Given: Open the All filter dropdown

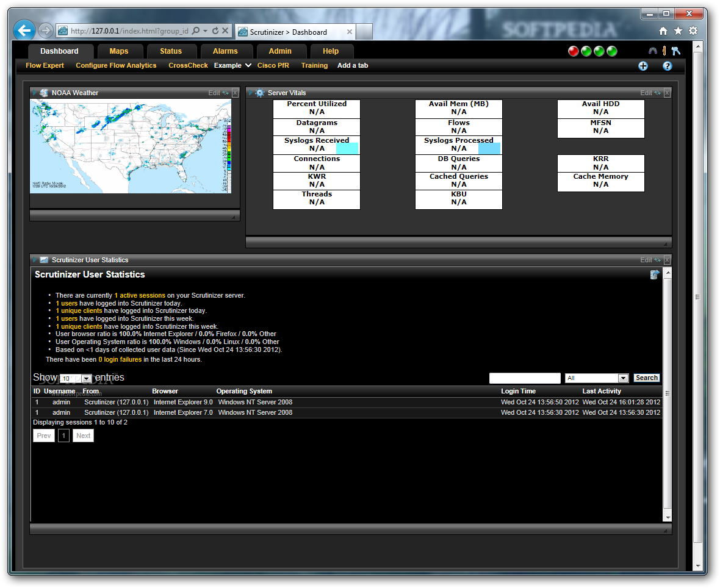Looking at the screenshot, I should click(x=623, y=378).
